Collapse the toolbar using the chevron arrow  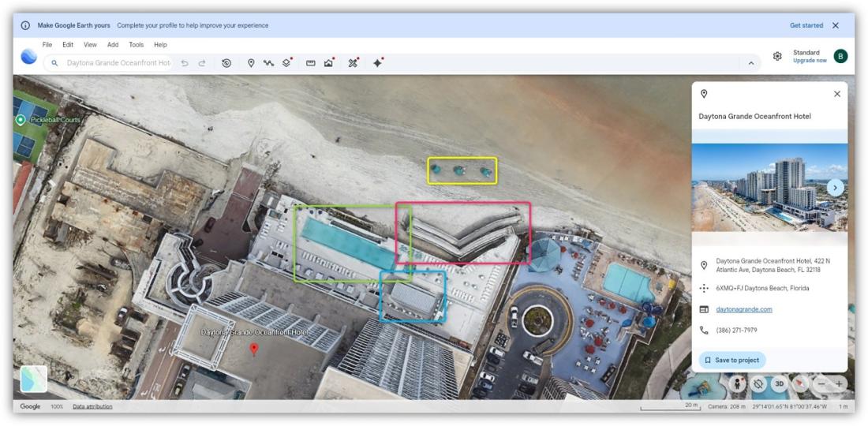pyautogui.click(x=750, y=63)
